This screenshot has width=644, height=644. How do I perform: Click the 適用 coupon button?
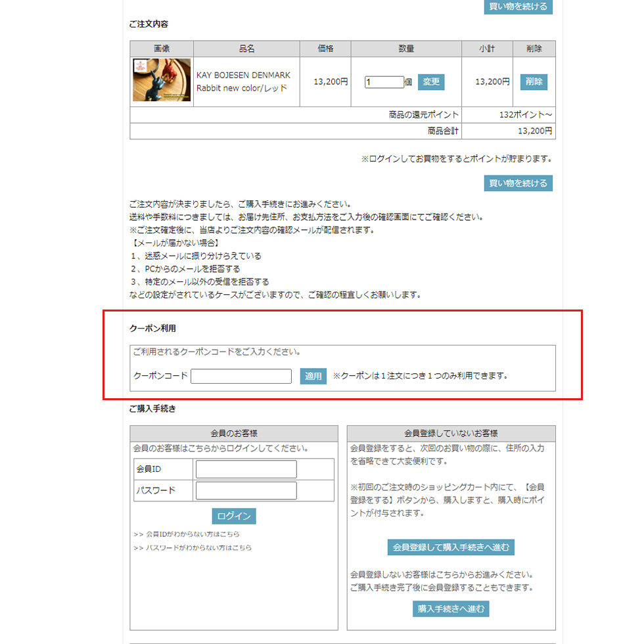click(x=313, y=376)
